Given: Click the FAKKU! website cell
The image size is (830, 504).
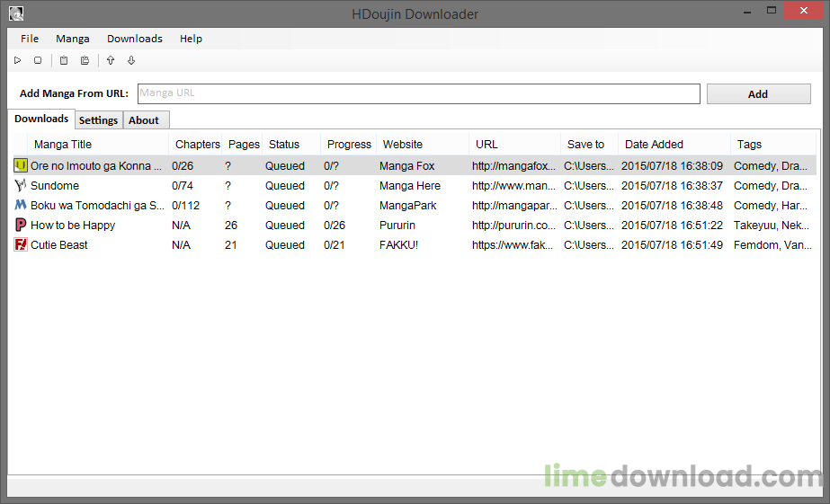Looking at the screenshot, I should 398,245.
